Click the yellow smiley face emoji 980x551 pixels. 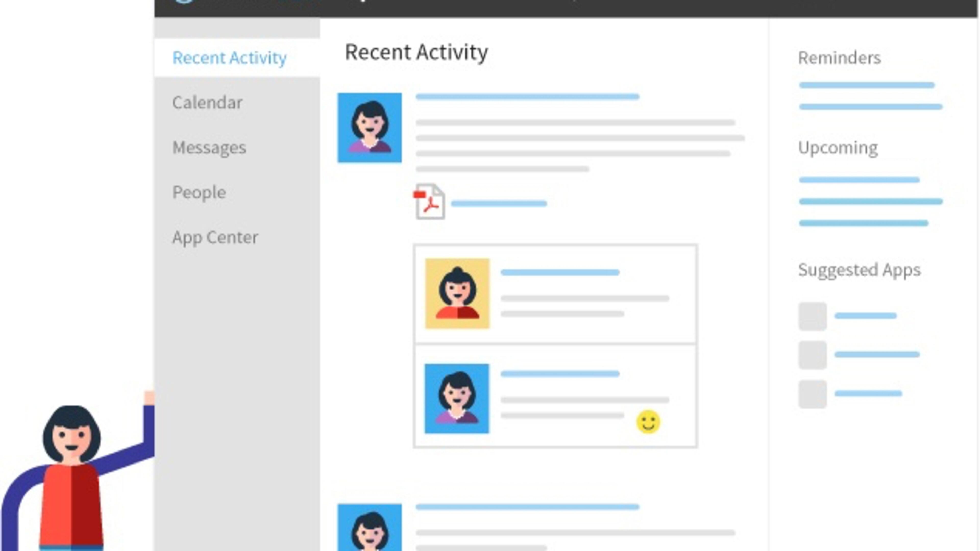pos(648,421)
